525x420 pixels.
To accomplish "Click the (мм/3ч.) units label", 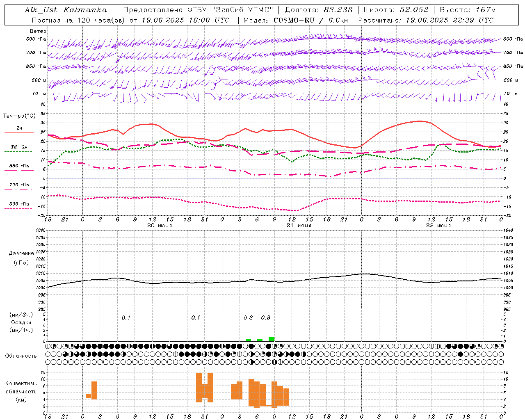I will [21, 315].
